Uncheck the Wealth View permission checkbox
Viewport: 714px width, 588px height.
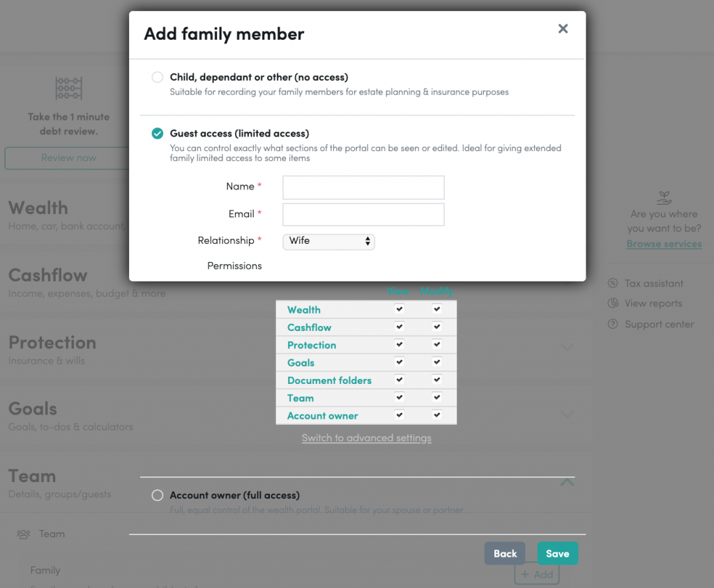pyautogui.click(x=400, y=309)
